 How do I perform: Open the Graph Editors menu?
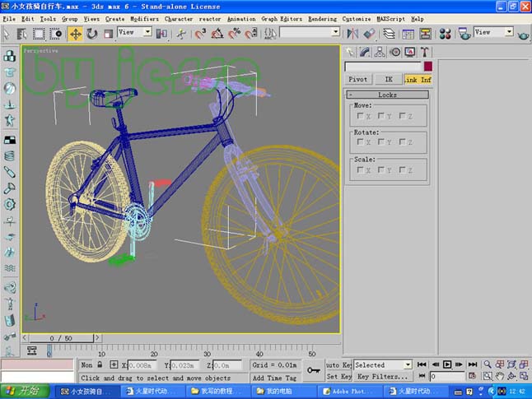pos(282,19)
